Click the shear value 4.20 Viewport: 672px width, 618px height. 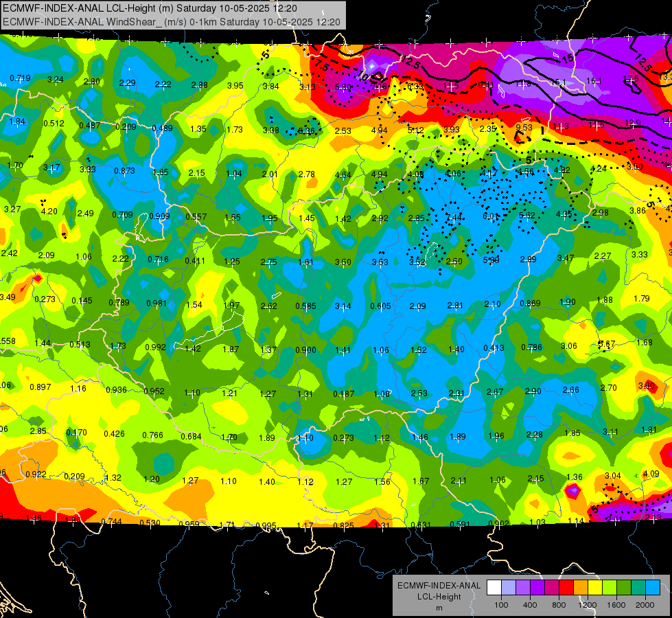pos(49,211)
